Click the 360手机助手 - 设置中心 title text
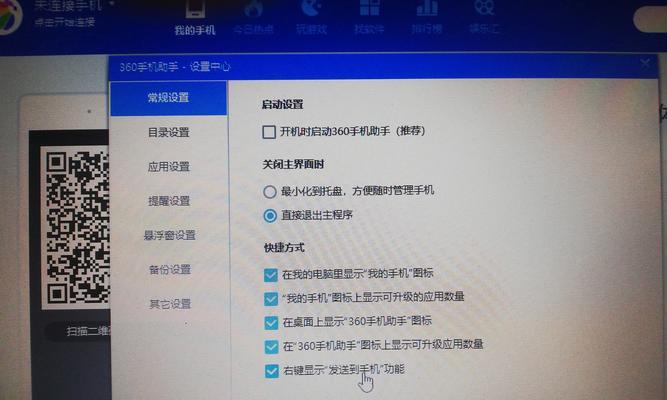Screen dimensions: 667x400 click(175, 67)
